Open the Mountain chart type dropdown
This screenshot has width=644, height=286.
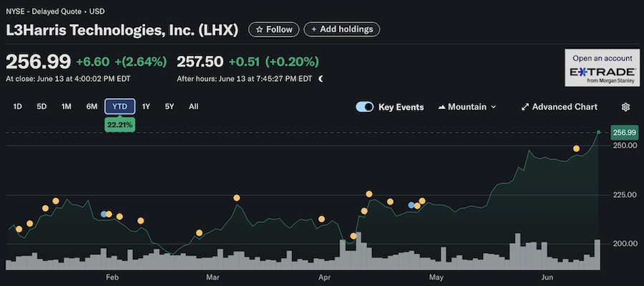(x=467, y=107)
